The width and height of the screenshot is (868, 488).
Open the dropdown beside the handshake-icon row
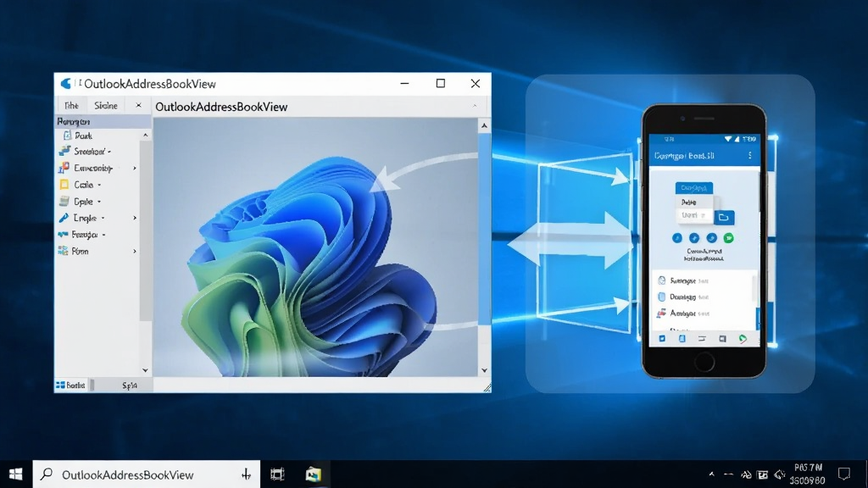pyautogui.click(x=103, y=235)
